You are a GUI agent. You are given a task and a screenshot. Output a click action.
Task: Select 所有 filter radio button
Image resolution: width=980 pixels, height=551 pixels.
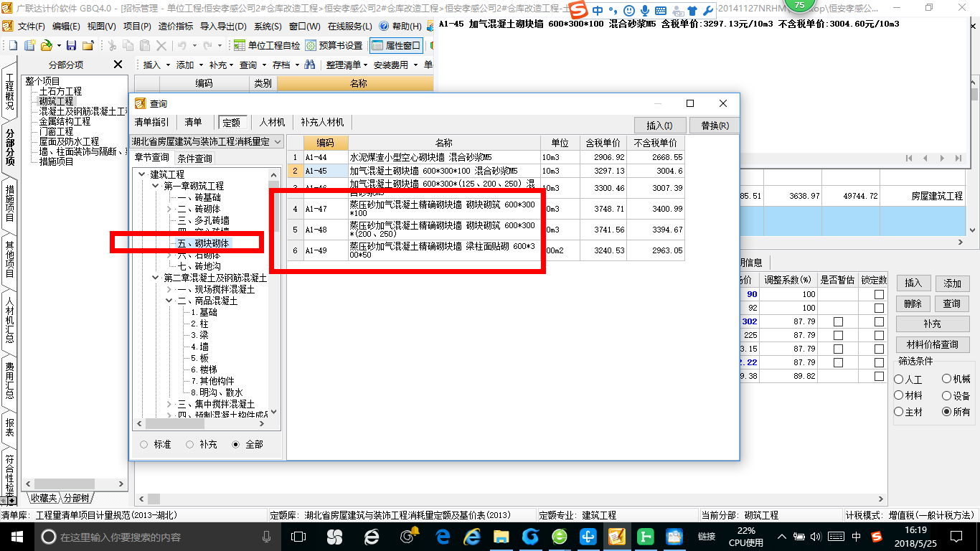pos(947,412)
